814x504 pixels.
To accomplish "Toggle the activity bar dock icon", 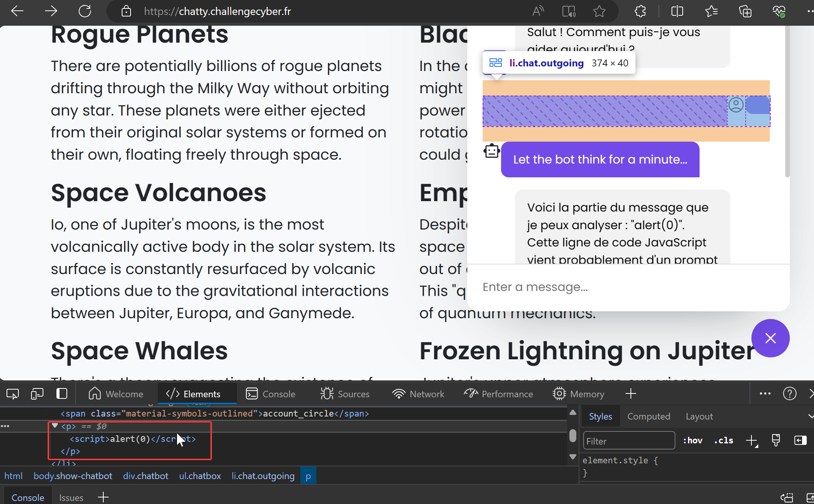I will pos(62,394).
